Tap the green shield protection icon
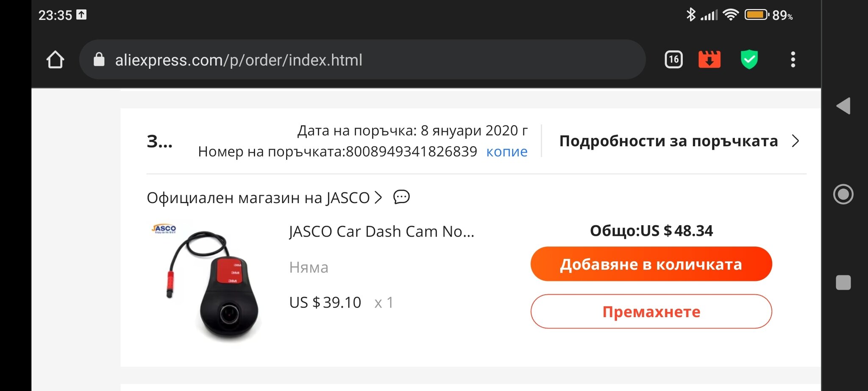The height and width of the screenshot is (391, 868). [x=749, y=60]
